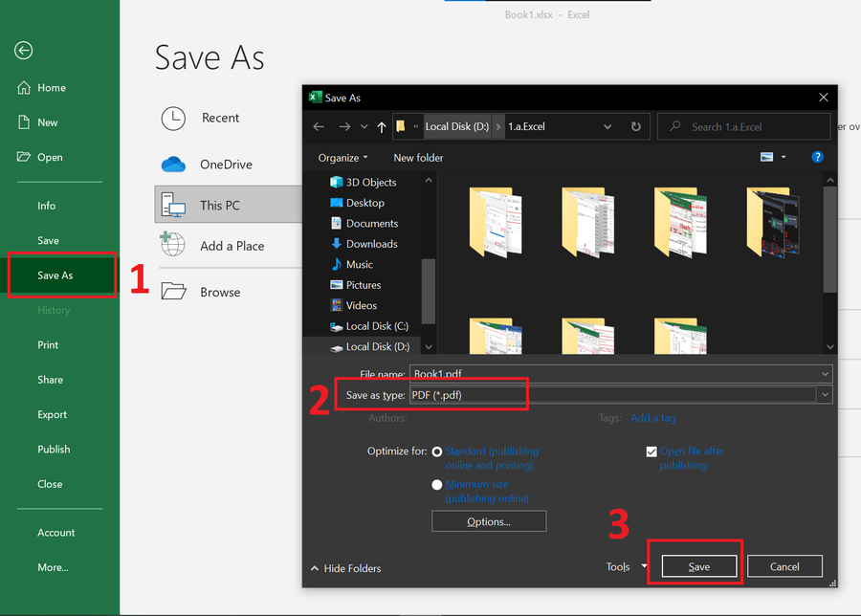Expand the Save as type dropdown

coord(825,395)
